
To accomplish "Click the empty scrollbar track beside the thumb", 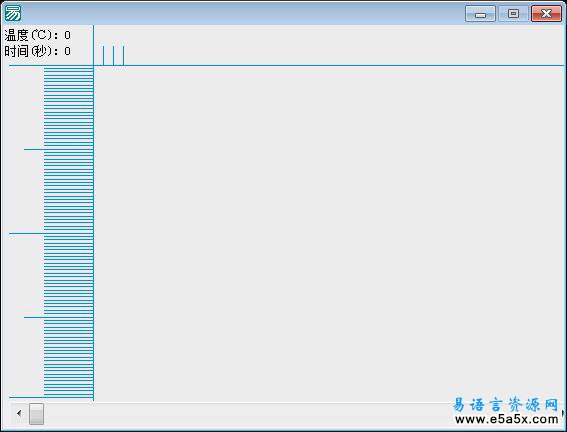I will [x=246, y=413].
